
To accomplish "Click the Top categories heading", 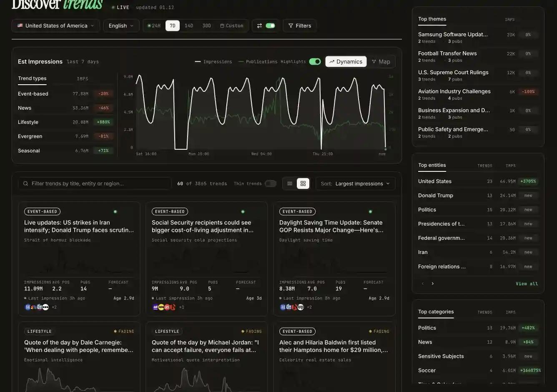I will [x=436, y=312].
